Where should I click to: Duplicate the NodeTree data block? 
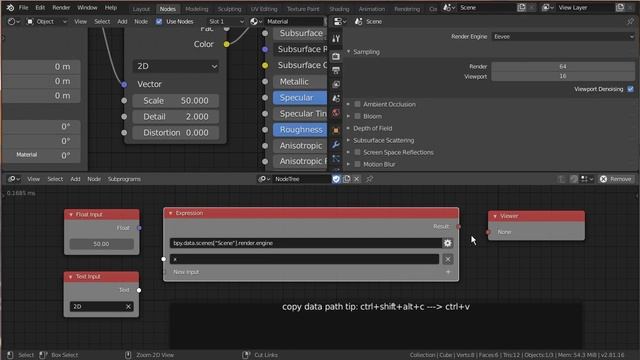(347, 179)
